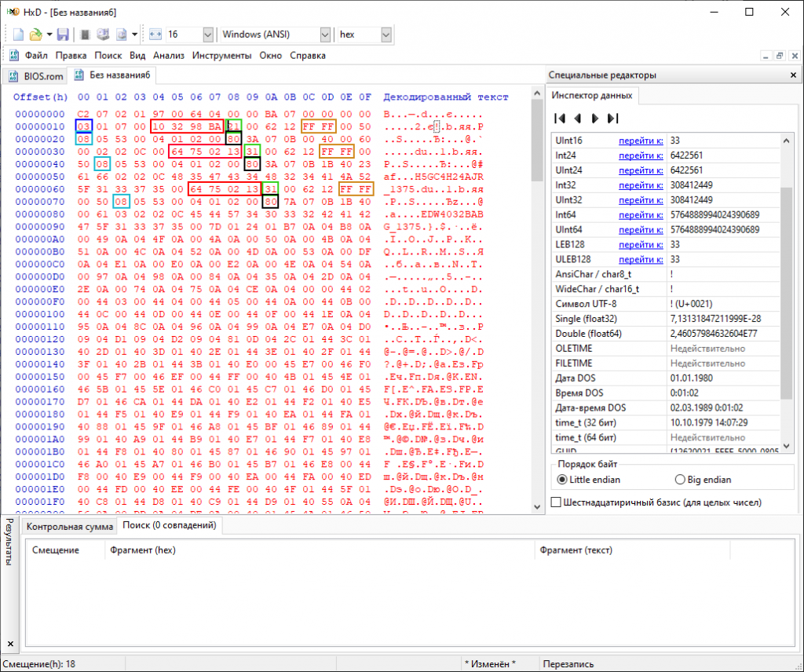Image resolution: width=804 pixels, height=672 pixels.
Task: Click data inspector scrollbar up arrow
Action: click(x=786, y=140)
